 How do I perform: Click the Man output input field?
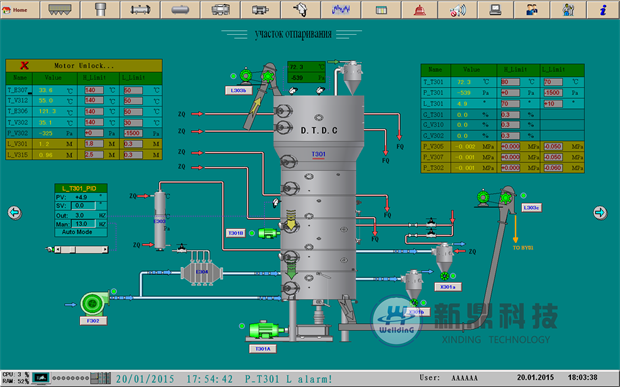tap(83, 224)
